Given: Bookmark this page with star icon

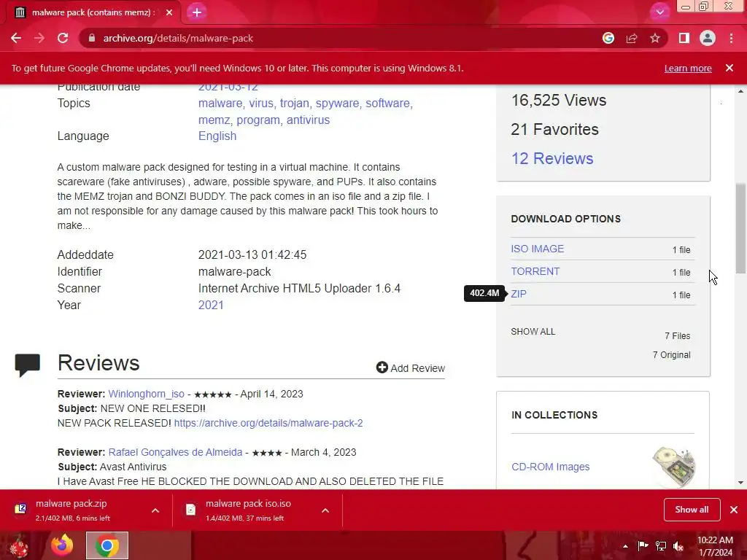Looking at the screenshot, I should (655, 38).
